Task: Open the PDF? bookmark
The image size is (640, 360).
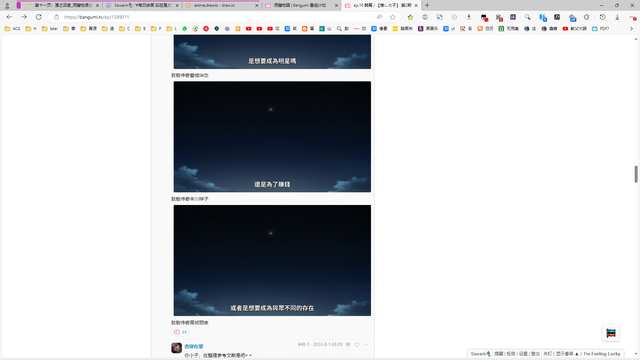Action: point(600,29)
